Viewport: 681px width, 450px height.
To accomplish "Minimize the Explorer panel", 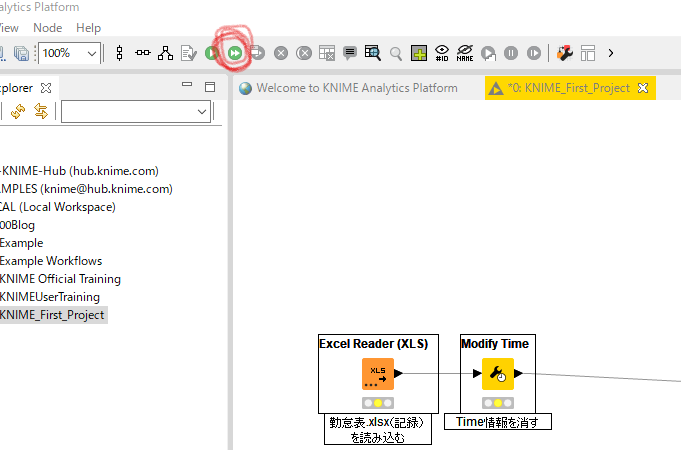I will [x=187, y=84].
